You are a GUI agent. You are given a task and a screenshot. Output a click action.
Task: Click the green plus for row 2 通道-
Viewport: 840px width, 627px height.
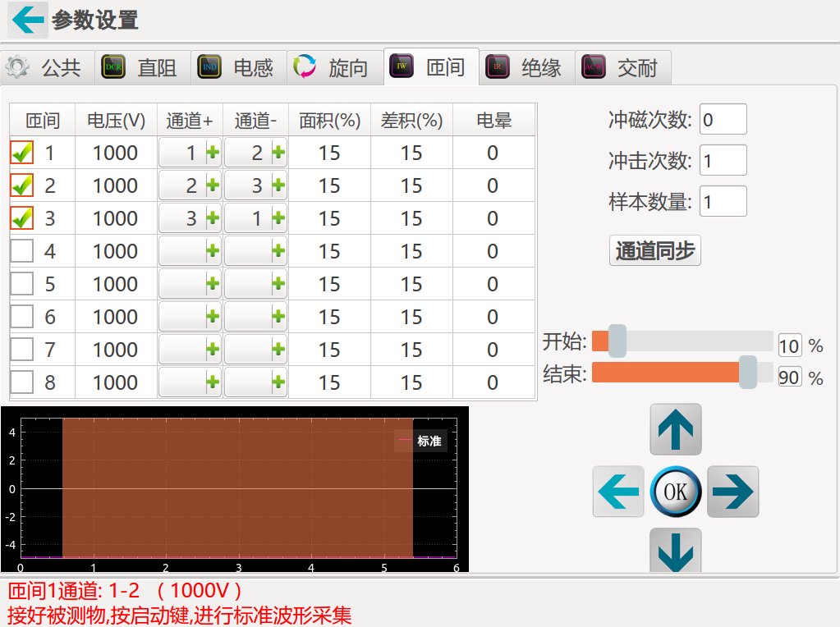[278, 185]
